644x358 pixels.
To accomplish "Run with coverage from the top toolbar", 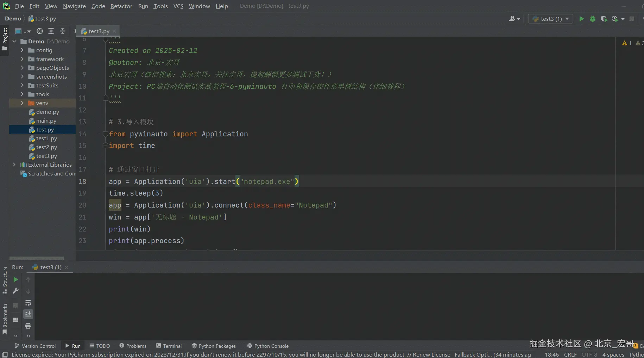I will pyautogui.click(x=604, y=19).
